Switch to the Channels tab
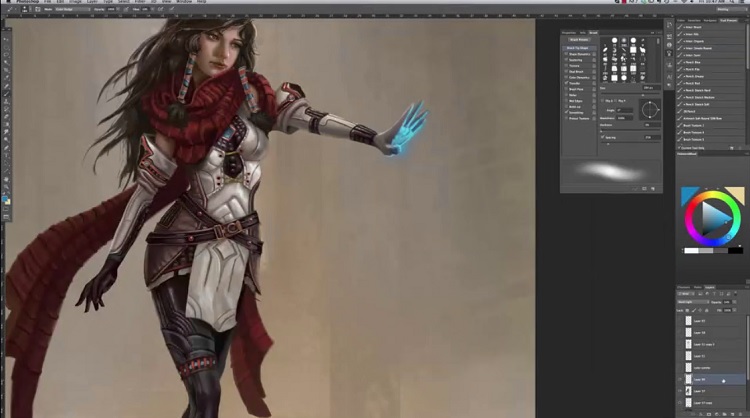This screenshot has height=418, width=750. click(684, 287)
